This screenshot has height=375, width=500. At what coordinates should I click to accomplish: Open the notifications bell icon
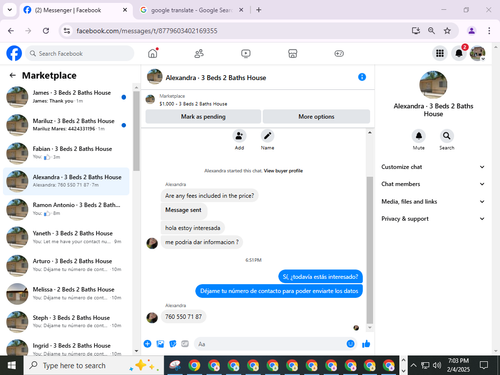click(459, 53)
